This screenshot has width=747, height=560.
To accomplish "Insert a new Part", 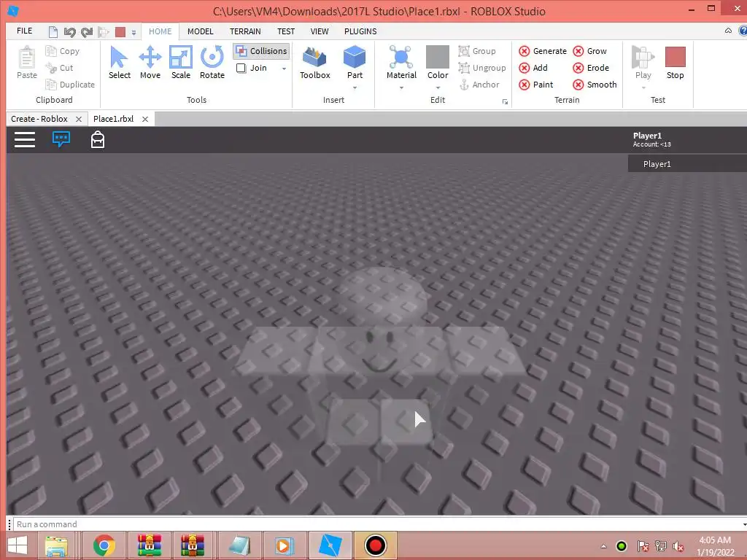I will (355, 58).
